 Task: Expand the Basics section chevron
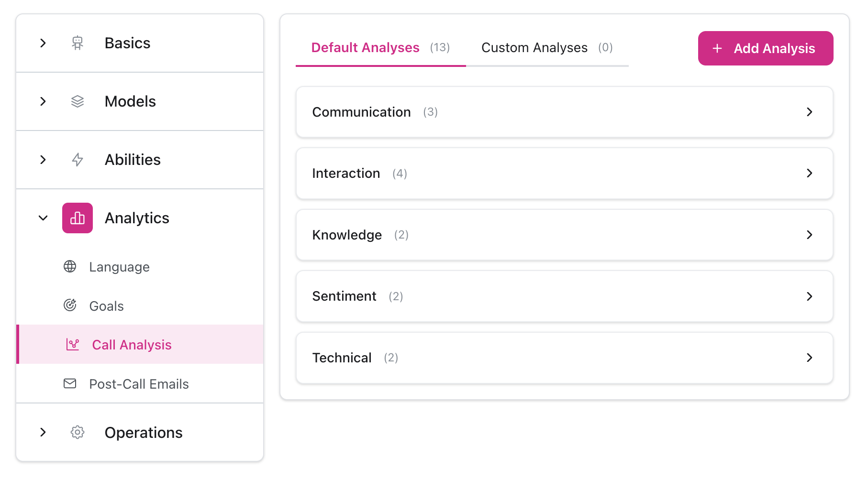43,43
